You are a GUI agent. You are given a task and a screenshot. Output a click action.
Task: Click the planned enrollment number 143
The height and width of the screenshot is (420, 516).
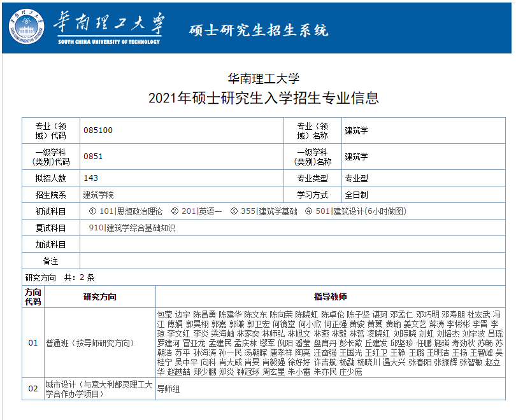pos(91,178)
